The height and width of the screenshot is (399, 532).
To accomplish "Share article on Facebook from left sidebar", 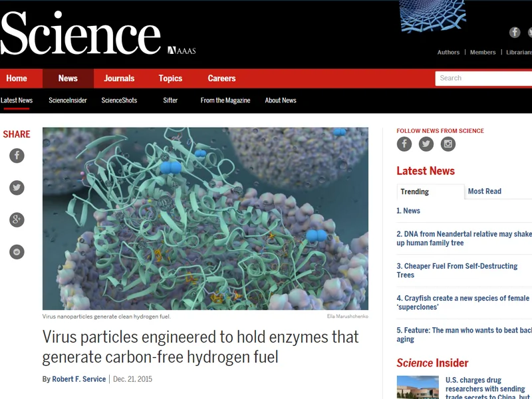I will [x=17, y=156].
